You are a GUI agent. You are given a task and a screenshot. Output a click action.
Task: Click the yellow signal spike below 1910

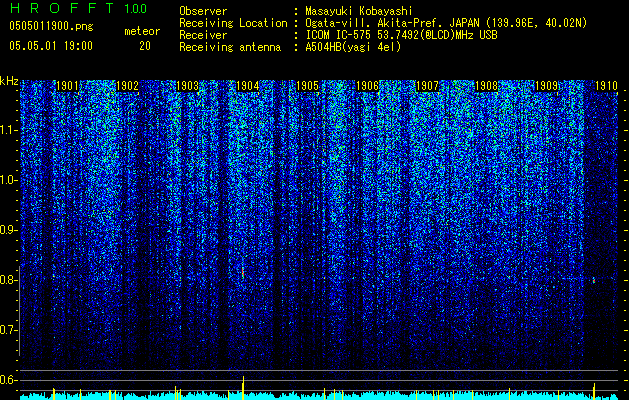(x=594, y=391)
